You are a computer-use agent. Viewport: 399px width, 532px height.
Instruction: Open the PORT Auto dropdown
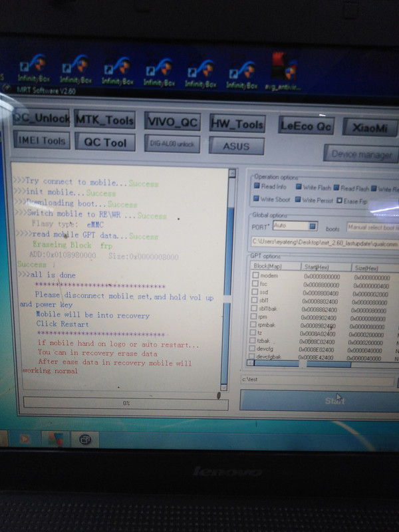point(295,226)
